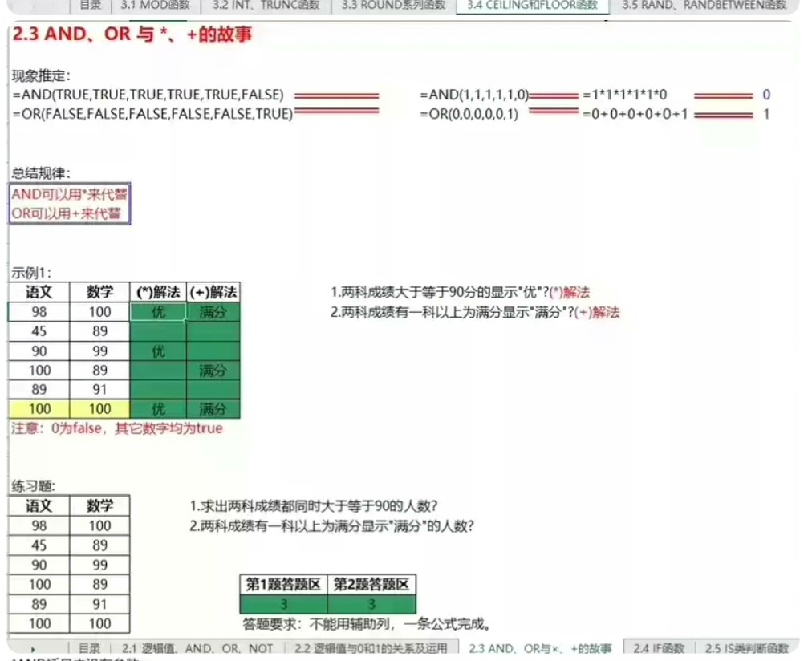The height and width of the screenshot is (661, 812).
Task: Select cell 98 in 示例1 table
Action: 39,311
